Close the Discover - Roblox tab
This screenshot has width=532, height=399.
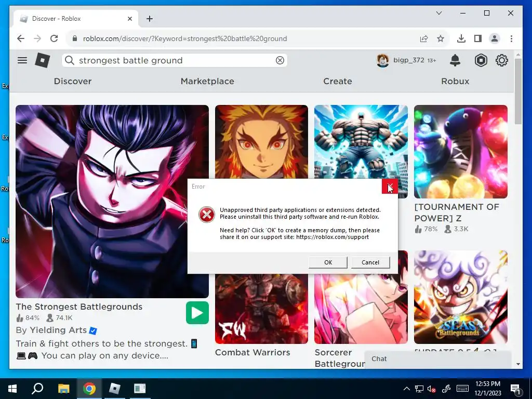click(129, 19)
